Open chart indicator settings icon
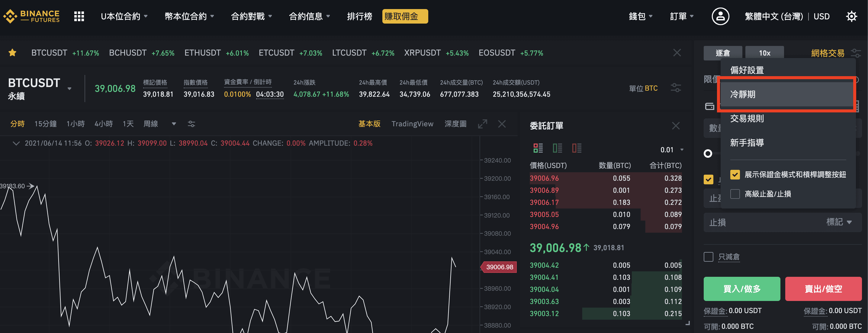Viewport: 868px width, 333px height. [191, 124]
